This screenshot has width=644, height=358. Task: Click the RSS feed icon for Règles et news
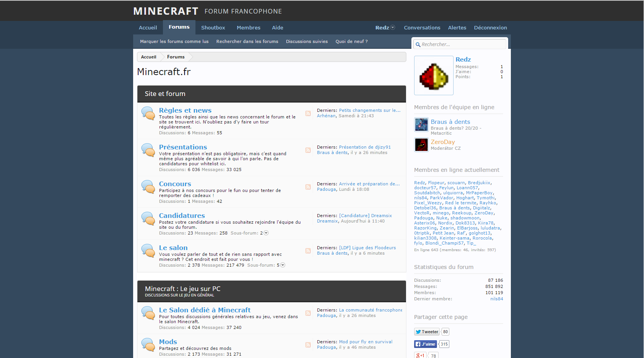tap(308, 113)
